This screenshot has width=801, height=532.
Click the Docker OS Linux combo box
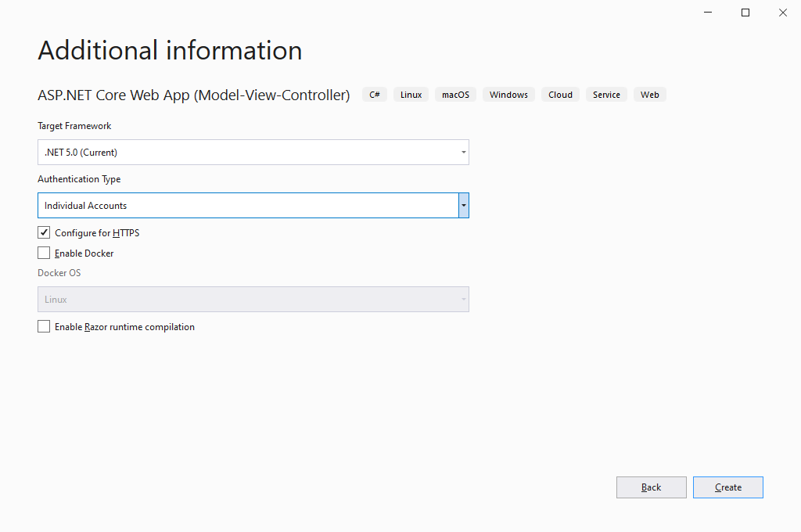pyautogui.click(x=253, y=300)
